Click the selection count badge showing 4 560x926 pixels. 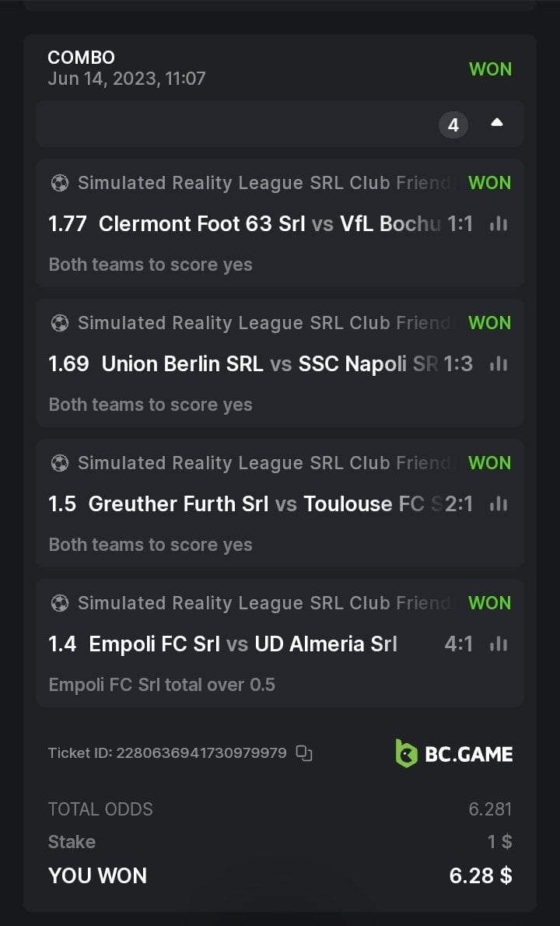(x=453, y=125)
